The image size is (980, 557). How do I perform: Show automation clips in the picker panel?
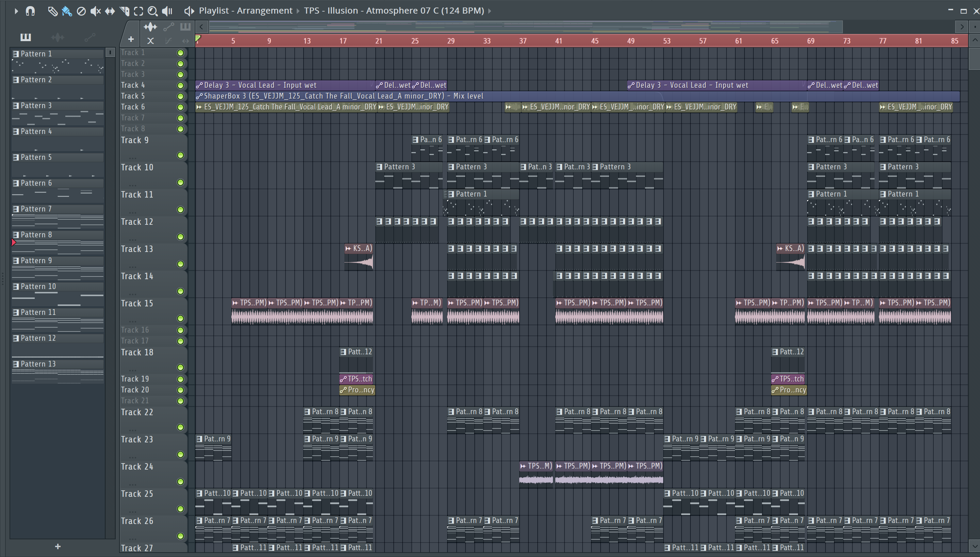coord(89,37)
